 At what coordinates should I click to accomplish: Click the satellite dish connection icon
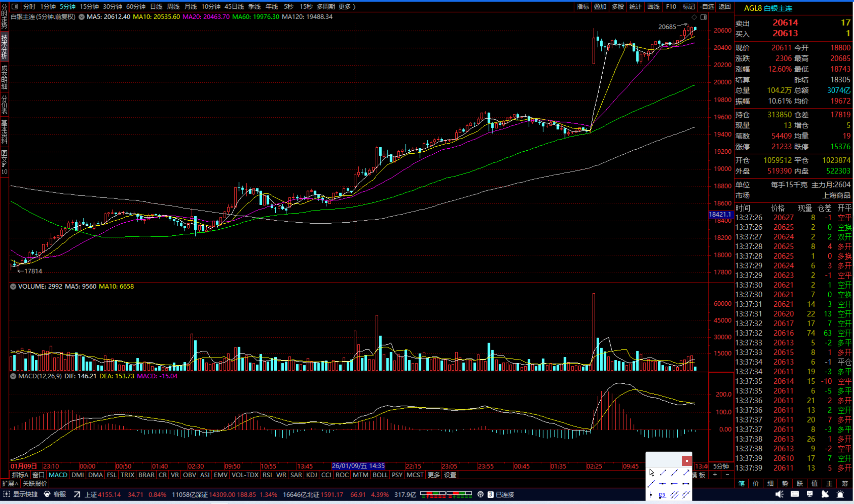[x=825, y=495]
